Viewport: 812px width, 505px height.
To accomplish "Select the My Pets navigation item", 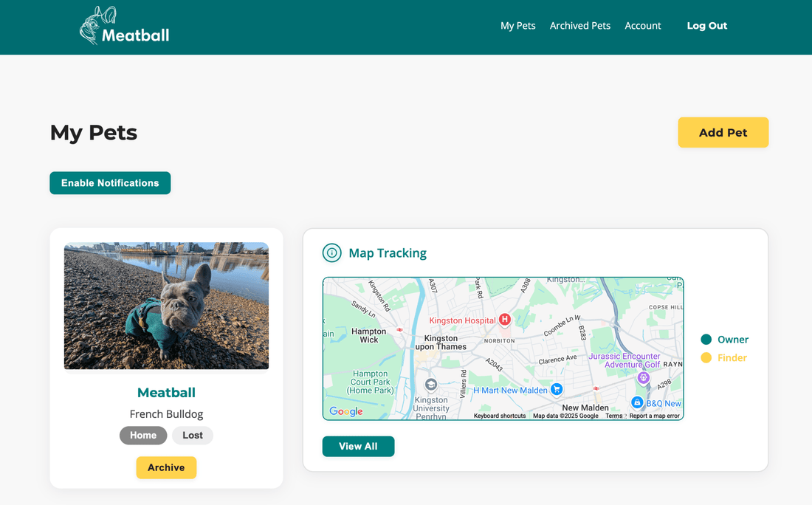I will point(517,25).
